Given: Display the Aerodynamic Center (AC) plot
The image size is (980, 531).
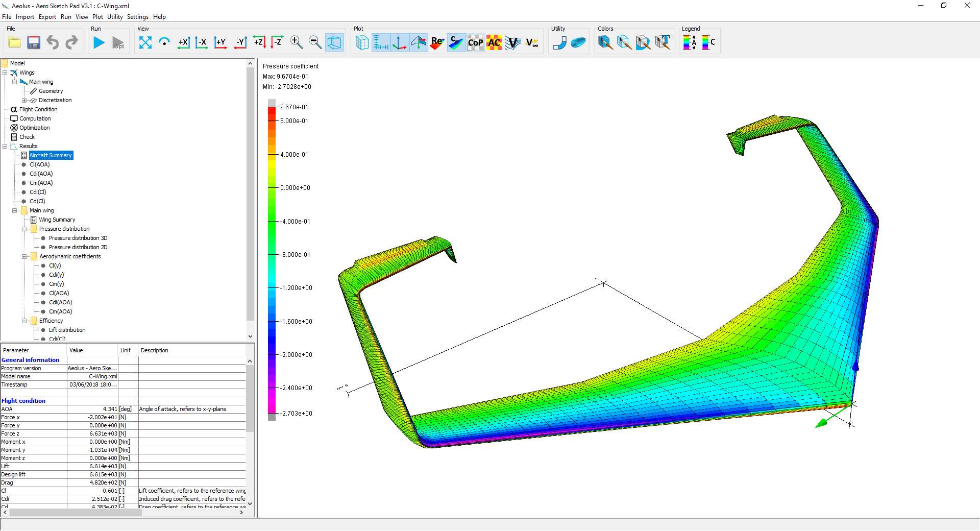Looking at the screenshot, I should [494, 42].
